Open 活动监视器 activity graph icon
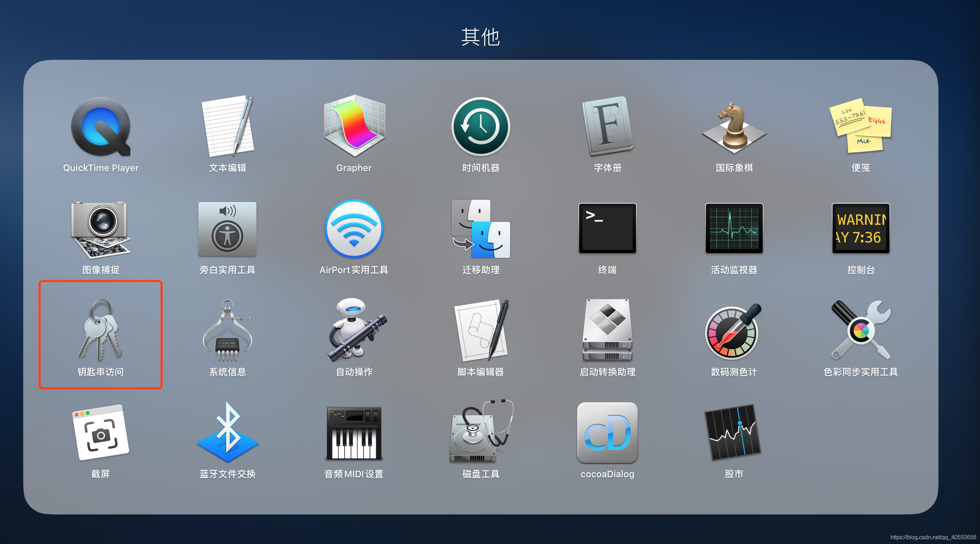 pyautogui.click(x=734, y=228)
